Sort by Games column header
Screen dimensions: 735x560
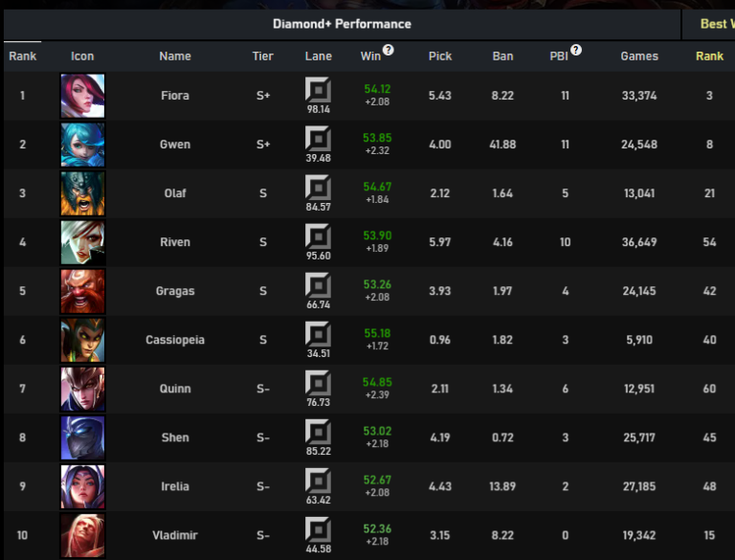pos(639,56)
